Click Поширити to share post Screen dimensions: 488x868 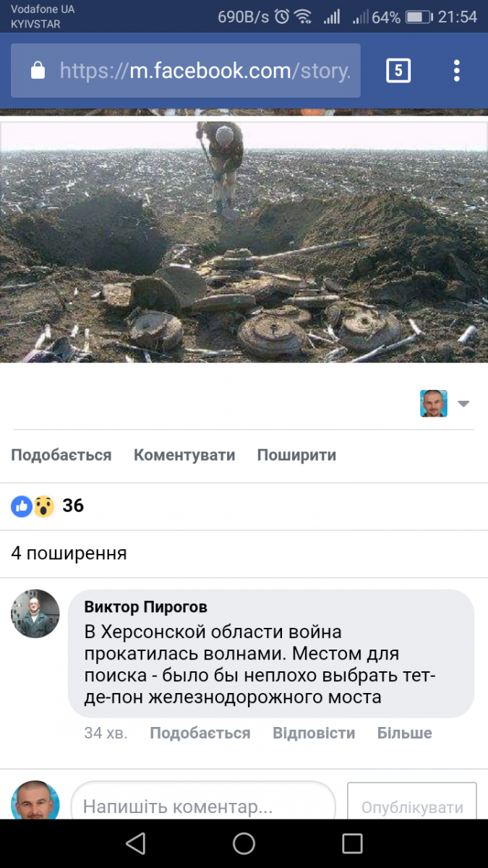296,455
